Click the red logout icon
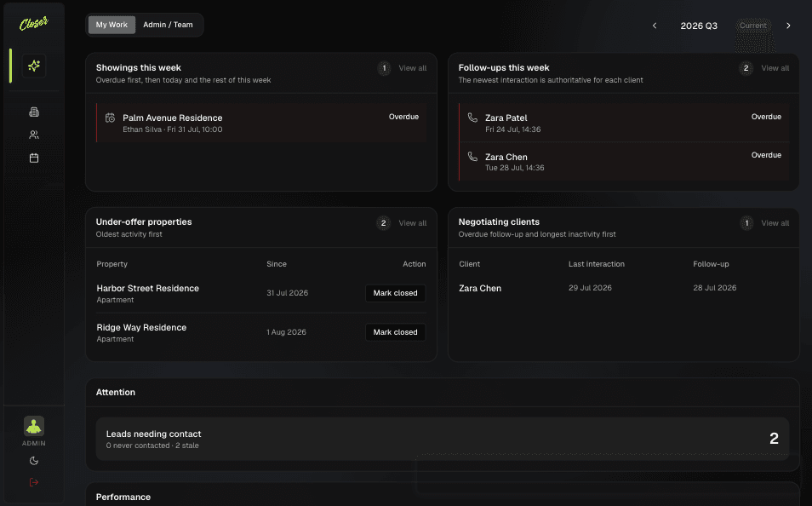This screenshot has width=812, height=506. (34, 483)
